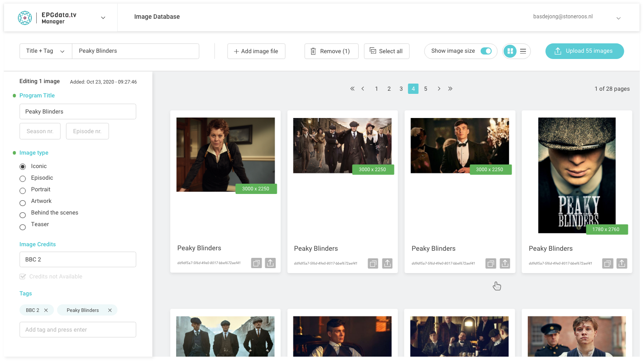Go to page 1
Viewport: 644px width, 362px height.
pyautogui.click(x=377, y=88)
